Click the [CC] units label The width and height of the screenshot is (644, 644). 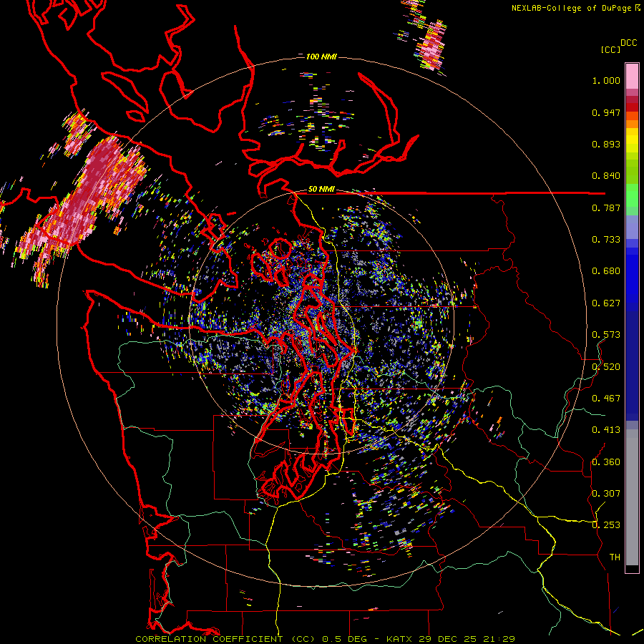click(610, 49)
